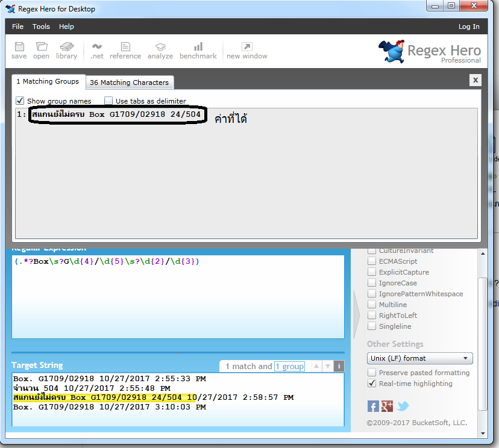Click into the regular expression field
The image size is (499, 448).
point(178,297)
